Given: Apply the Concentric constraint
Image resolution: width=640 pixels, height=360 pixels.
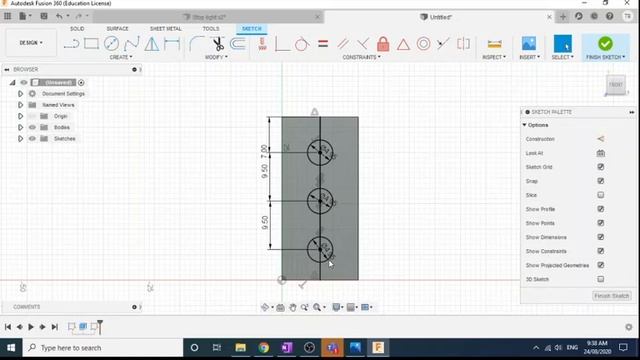Looking at the screenshot, I should (423, 44).
